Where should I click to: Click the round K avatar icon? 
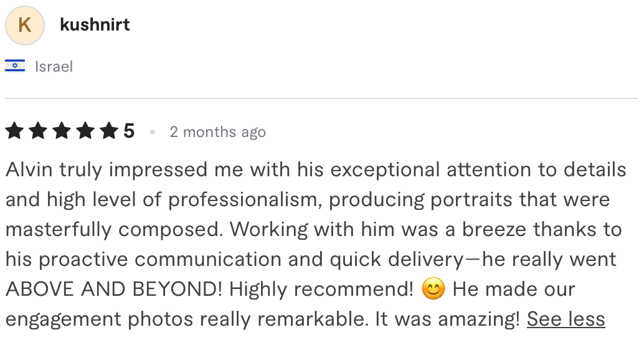(x=25, y=26)
